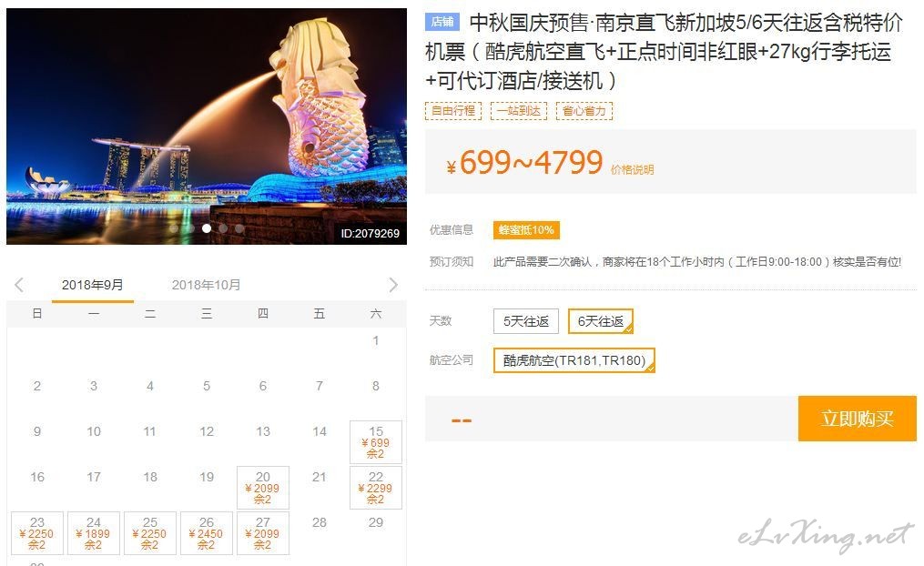Pick September 22 priced at ¥2299
924x566 pixels.
[x=376, y=488]
